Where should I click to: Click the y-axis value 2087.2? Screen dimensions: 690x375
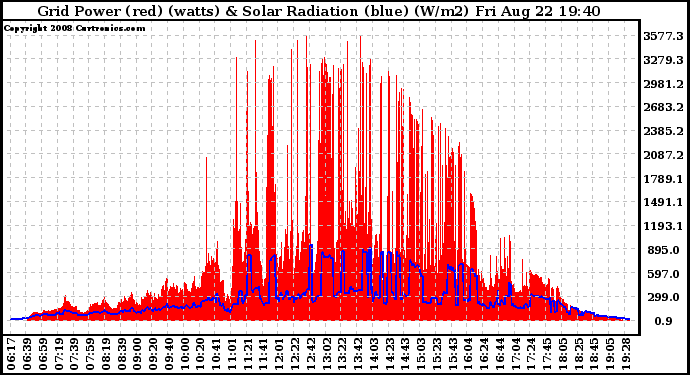click(664, 155)
